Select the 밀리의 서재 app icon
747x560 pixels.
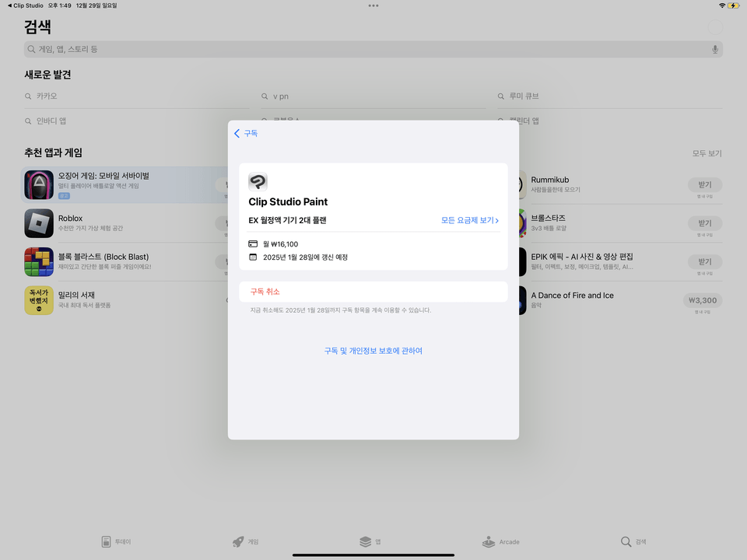(x=39, y=300)
